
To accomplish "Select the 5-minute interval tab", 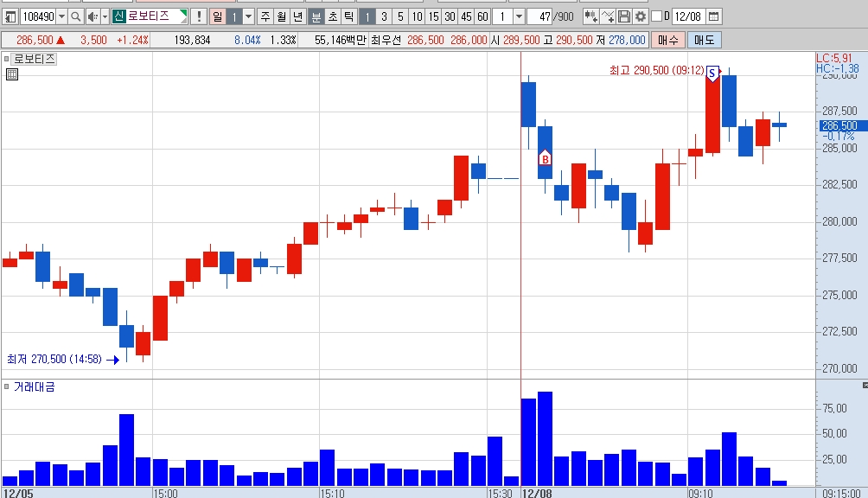I will point(400,16).
